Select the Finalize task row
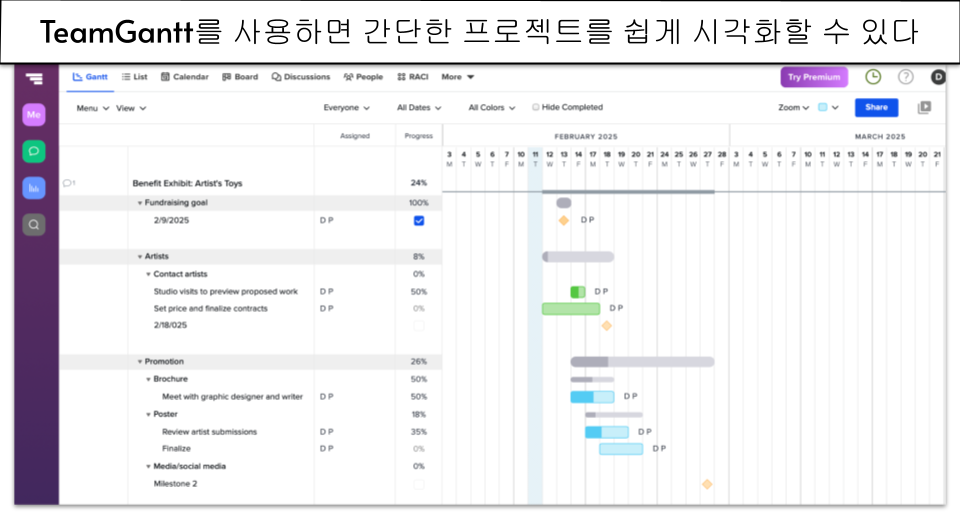This screenshot has width=960, height=513. click(x=176, y=449)
